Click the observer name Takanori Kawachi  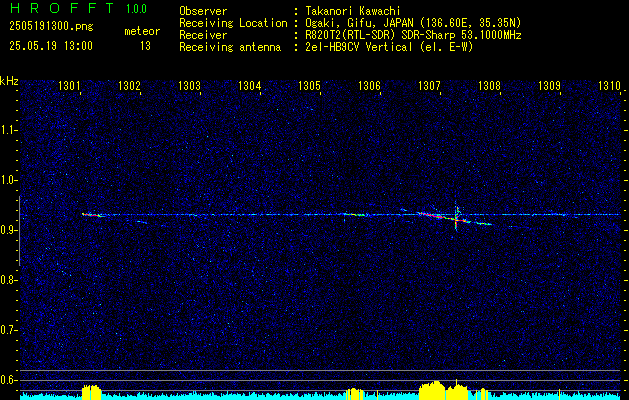(x=353, y=11)
